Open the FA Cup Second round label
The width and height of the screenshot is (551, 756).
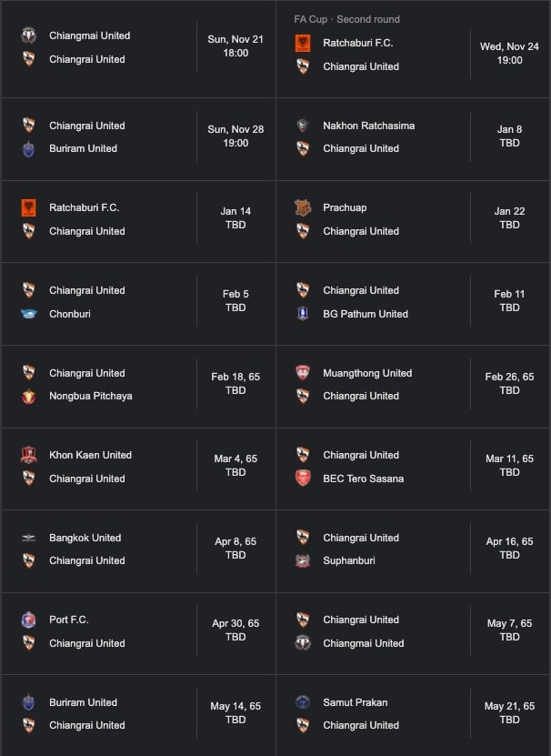click(346, 19)
